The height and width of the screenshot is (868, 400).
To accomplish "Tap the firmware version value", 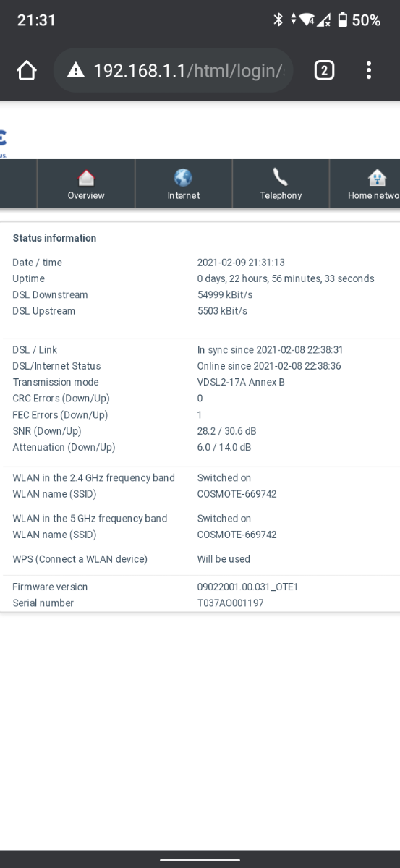I will [247, 587].
